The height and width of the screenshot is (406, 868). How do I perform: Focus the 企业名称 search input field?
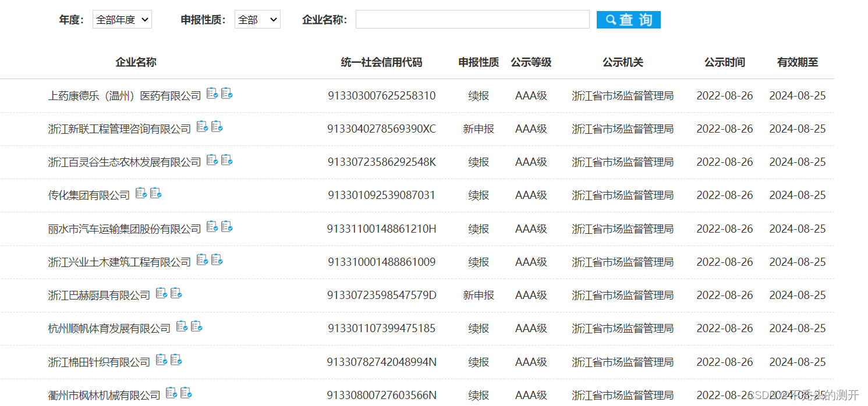tap(473, 19)
